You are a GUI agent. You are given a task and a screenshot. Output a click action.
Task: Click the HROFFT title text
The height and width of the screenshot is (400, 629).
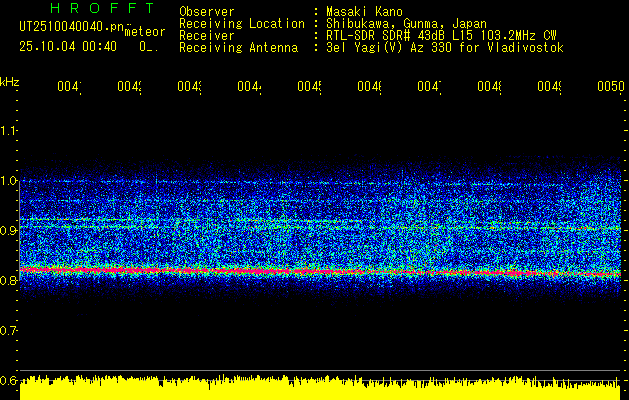tap(95, 9)
